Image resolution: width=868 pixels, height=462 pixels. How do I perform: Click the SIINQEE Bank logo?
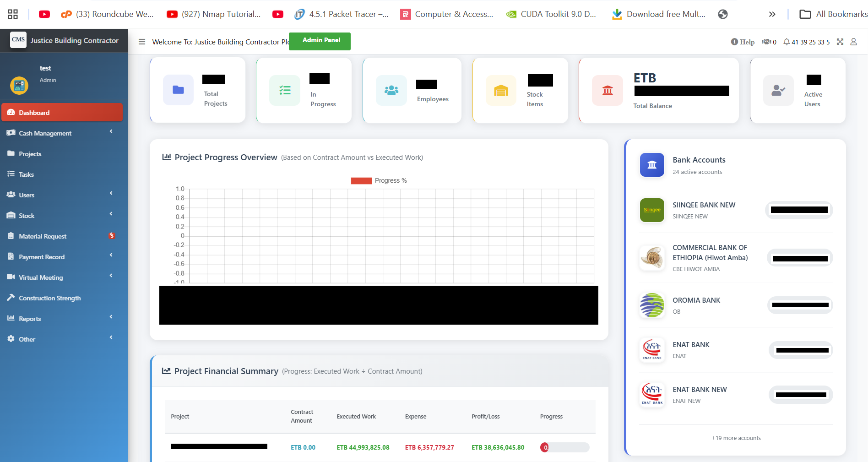651,210
